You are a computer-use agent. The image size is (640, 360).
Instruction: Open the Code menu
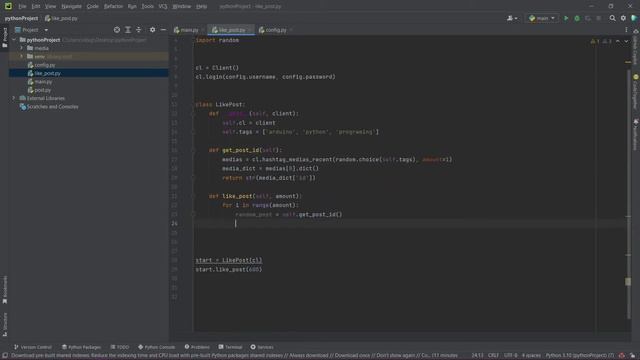coord(93,7)
